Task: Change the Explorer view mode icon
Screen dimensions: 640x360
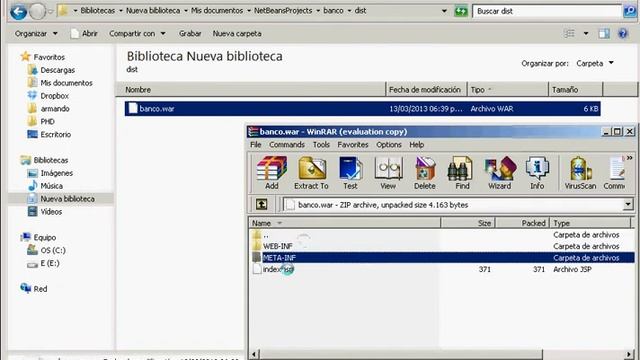Action: (569, 33)
